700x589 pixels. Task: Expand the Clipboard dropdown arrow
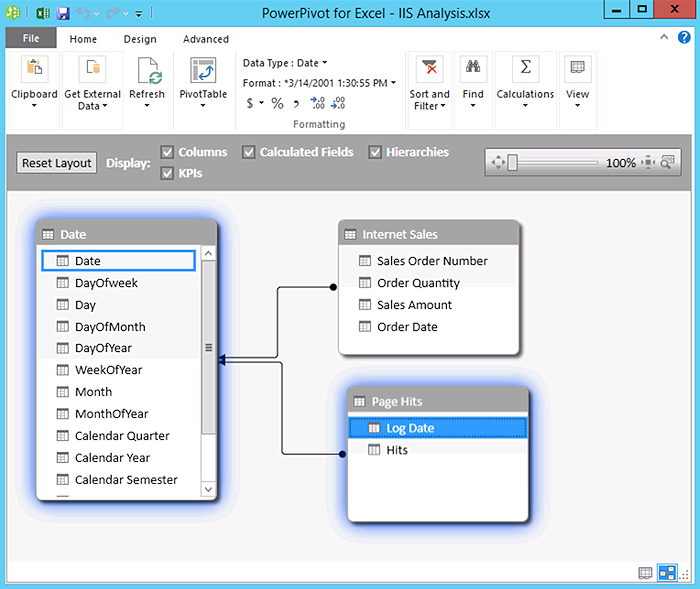tap(34, 106)
